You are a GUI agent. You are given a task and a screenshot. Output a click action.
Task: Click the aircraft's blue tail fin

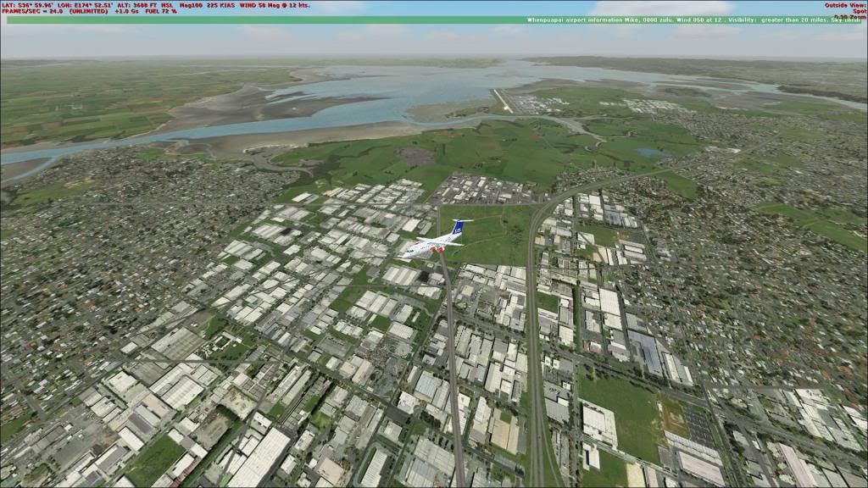click(x=460, y=227)
